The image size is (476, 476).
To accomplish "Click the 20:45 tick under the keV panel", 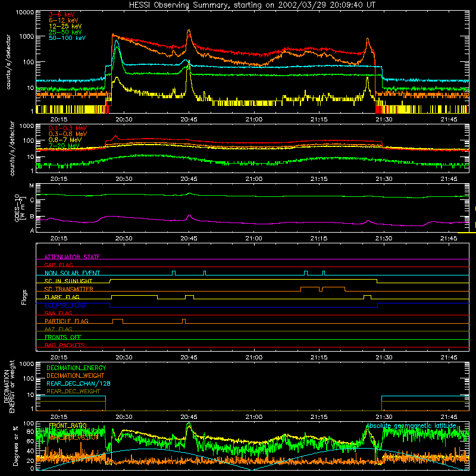I will pyautogui.click(x=189, y=120).
